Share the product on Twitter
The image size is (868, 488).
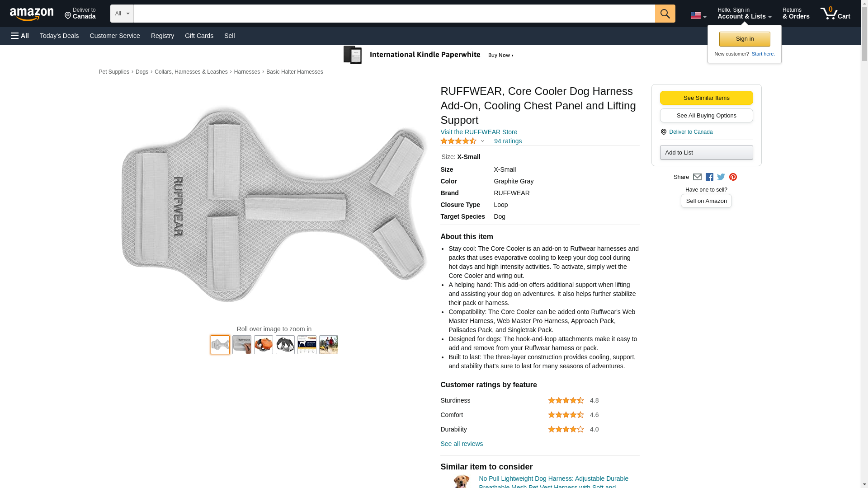(x=721, y=177)
